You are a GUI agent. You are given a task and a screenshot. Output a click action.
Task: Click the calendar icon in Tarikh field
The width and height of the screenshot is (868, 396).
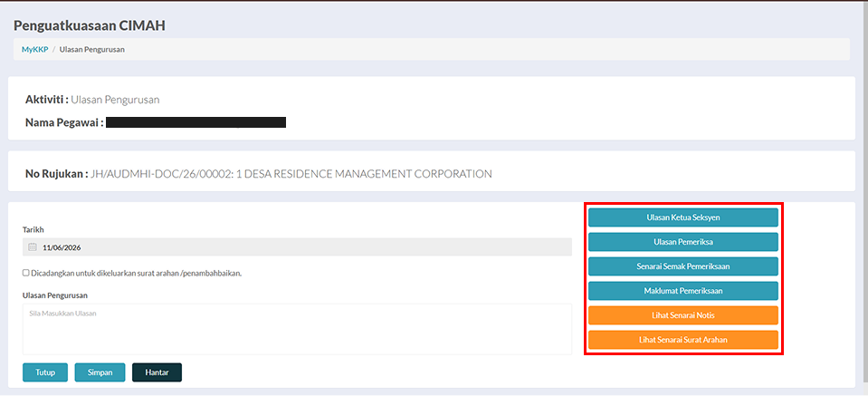click(32, 247)
